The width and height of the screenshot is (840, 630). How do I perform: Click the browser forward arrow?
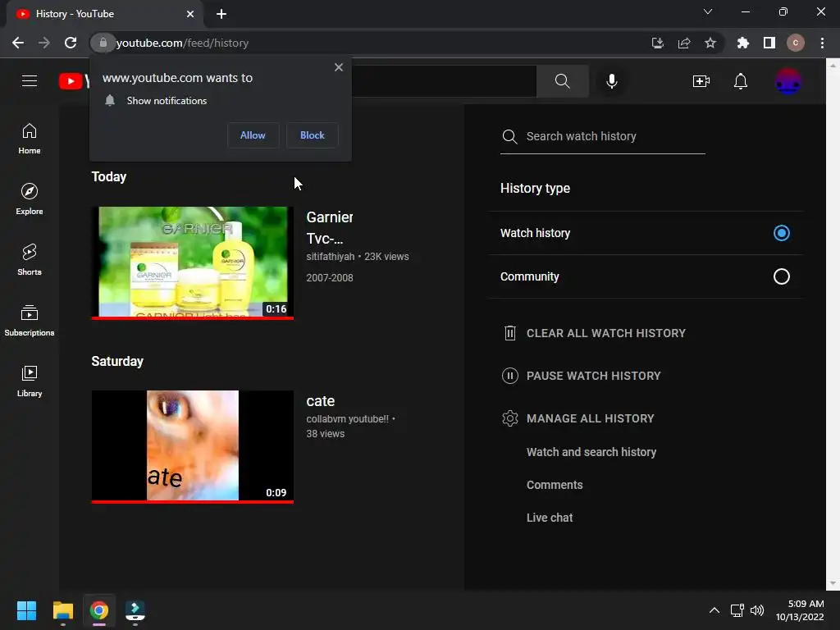(x=44, y=43)
